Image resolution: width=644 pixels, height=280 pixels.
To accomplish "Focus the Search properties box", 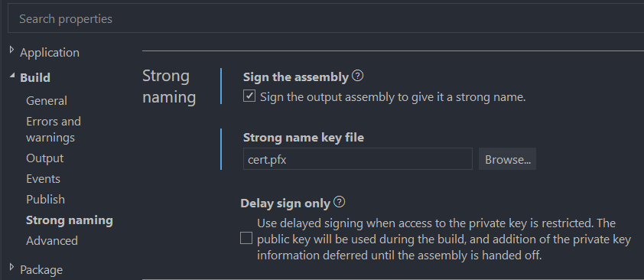I will coord(326,18).
